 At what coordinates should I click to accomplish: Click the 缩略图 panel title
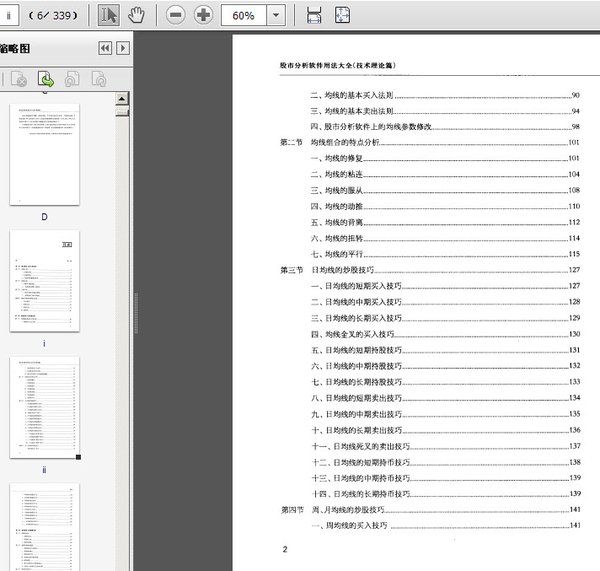(15, 49)
